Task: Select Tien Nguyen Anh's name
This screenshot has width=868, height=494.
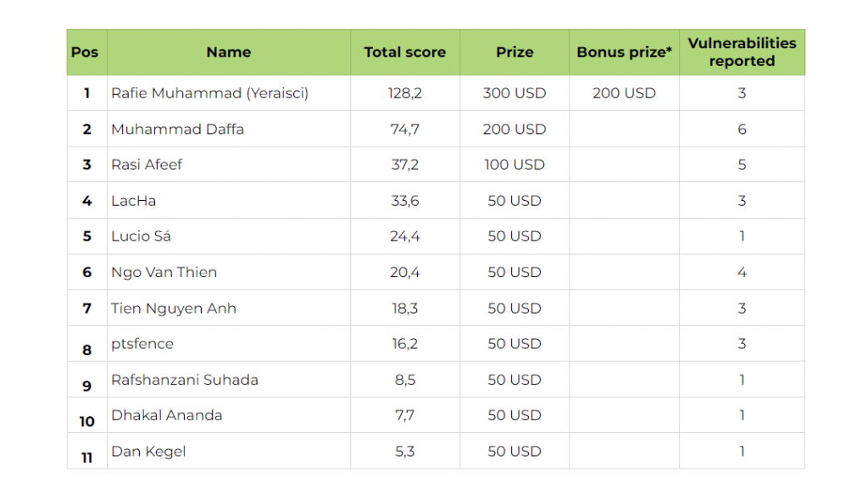Action: (x=174, y=308)
